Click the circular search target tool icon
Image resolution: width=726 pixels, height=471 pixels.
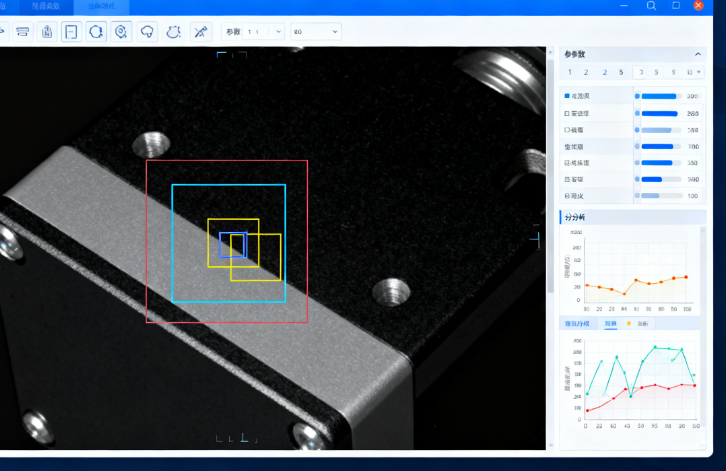tap(121, 32)
